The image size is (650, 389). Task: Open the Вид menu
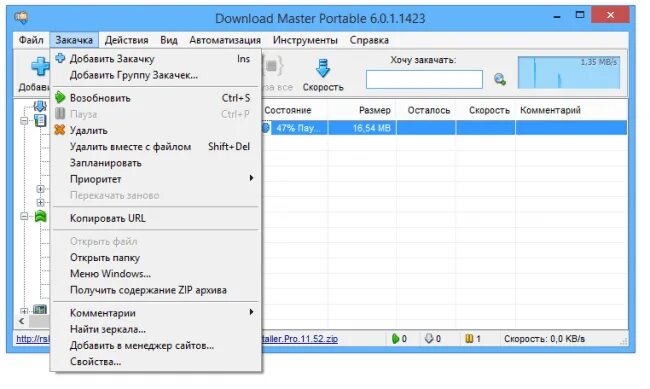(x=169, y=40)
